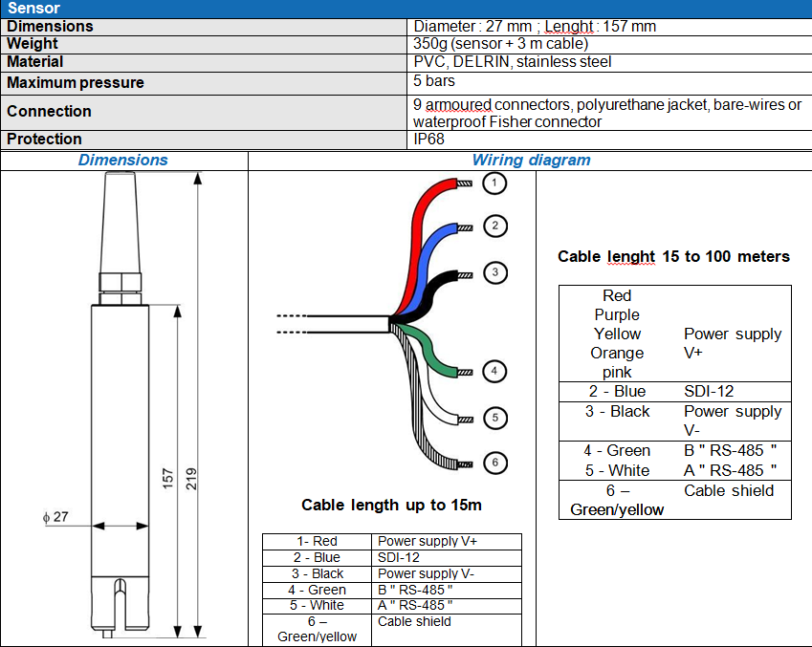Image resolution: width=812 pixels, height=647 pixels.
Task: Click the circled number 4 wire label
Action: pos(494,371)
